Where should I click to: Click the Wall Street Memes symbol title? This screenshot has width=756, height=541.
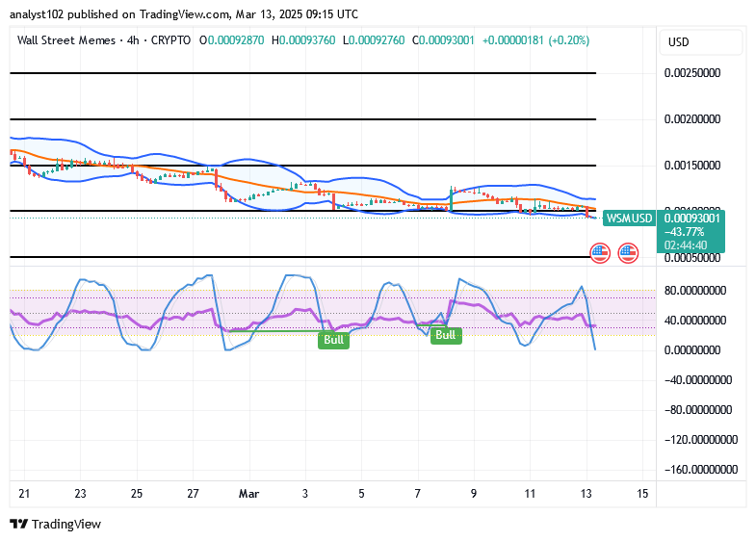66,40
